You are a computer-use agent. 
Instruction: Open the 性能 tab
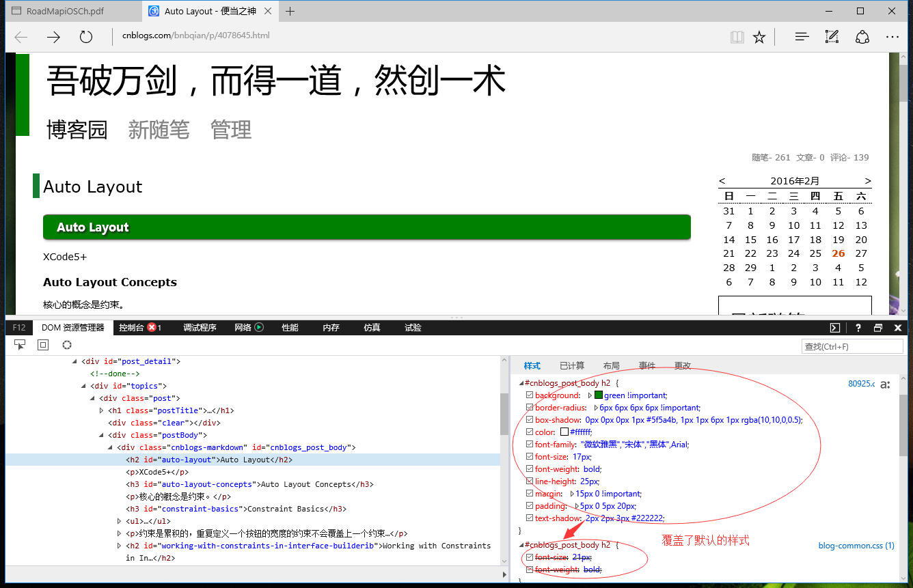pyautogui.click(x=290, y=328)
